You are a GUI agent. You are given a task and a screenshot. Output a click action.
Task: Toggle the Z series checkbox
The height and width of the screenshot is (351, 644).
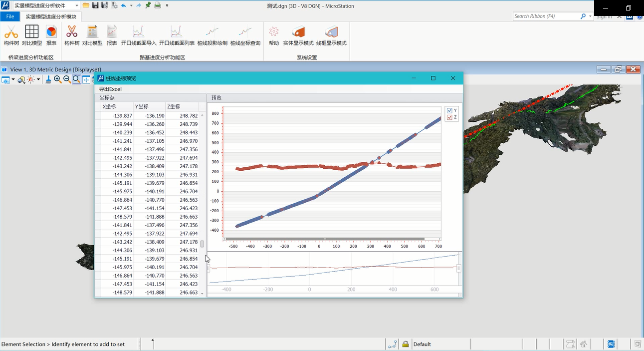coord(449,117)
